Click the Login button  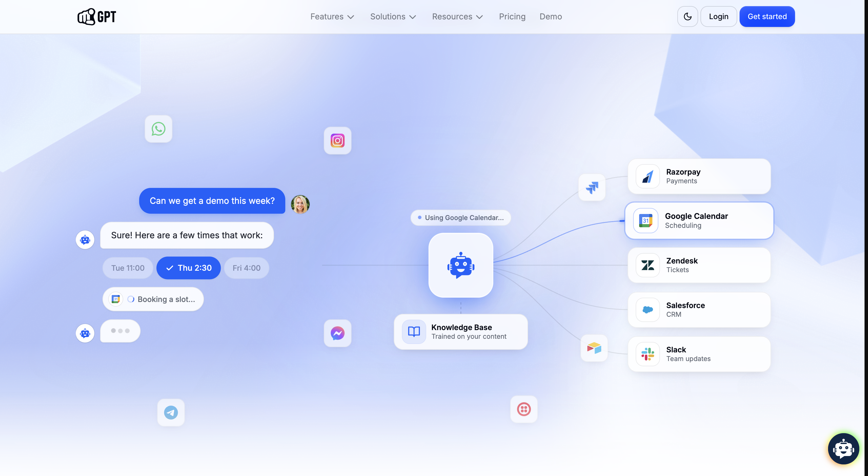pyautogui.click(x=718, y=17)
